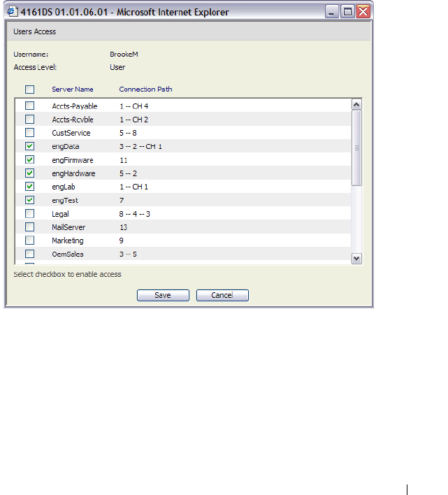Click the Marketing server name
448x495 pixels.
(68, 241)
